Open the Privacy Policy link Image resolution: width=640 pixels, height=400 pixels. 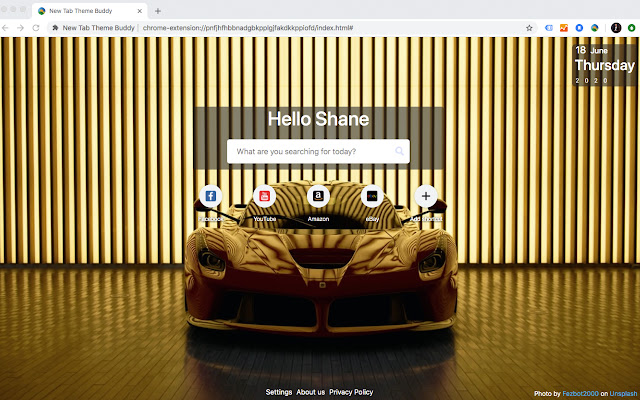pyautogui.click(x=351, y=392)
